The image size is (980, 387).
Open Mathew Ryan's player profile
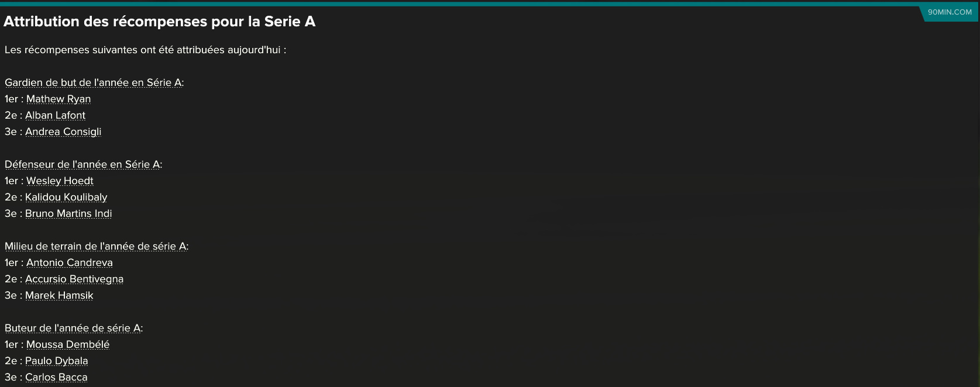tap(59, 99)
